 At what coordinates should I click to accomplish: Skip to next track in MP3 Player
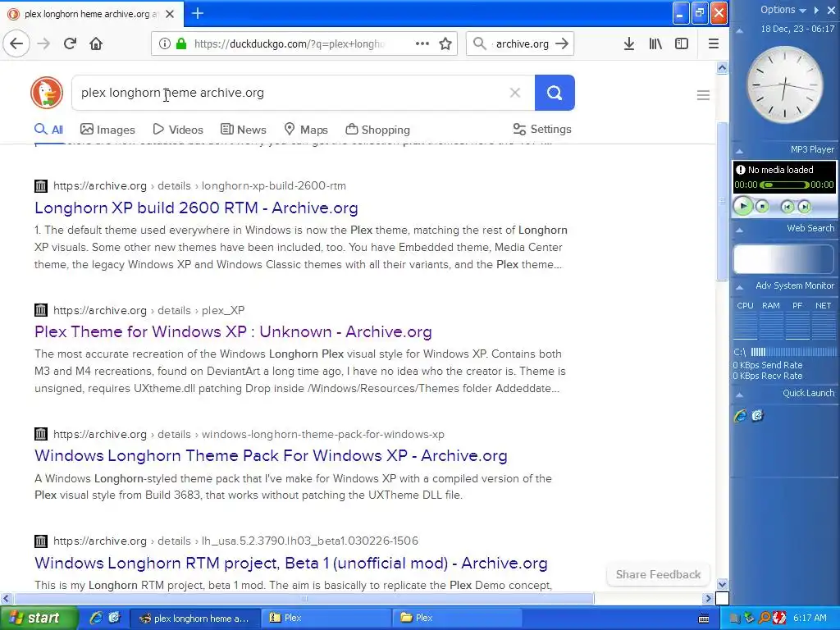click(804, 207)
